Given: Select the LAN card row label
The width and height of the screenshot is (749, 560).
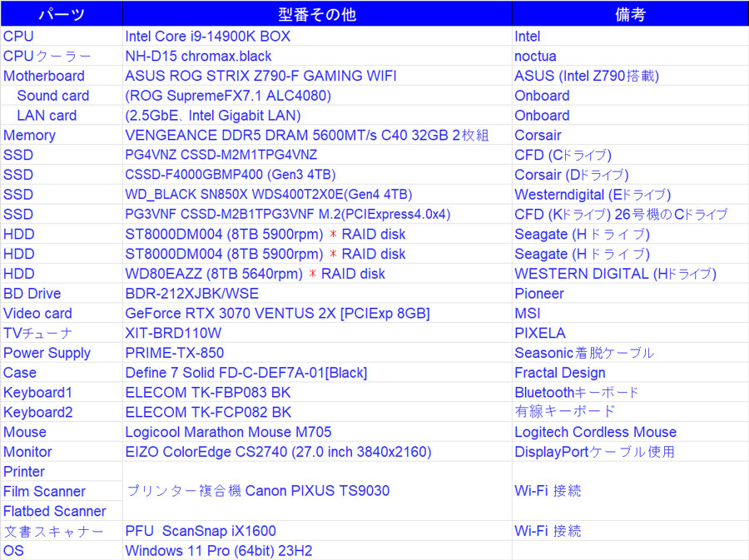Looking at the screenshot, I should (x=47, y=116).
